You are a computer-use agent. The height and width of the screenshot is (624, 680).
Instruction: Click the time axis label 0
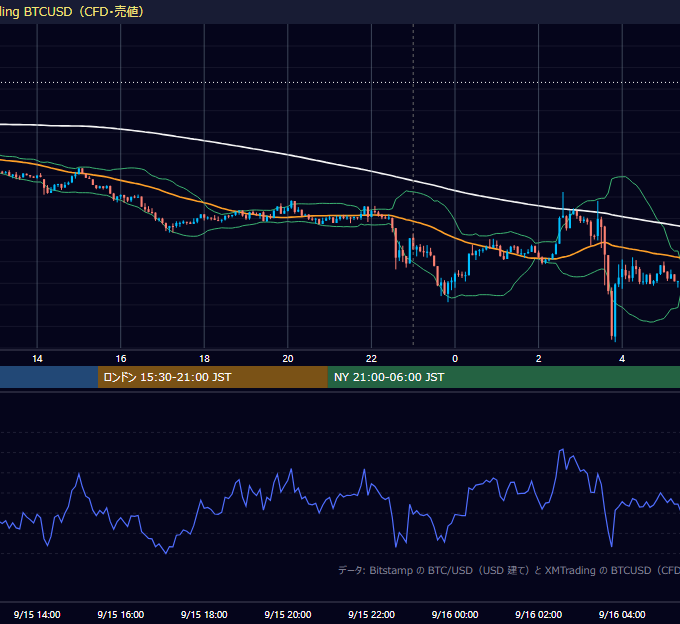455,359
